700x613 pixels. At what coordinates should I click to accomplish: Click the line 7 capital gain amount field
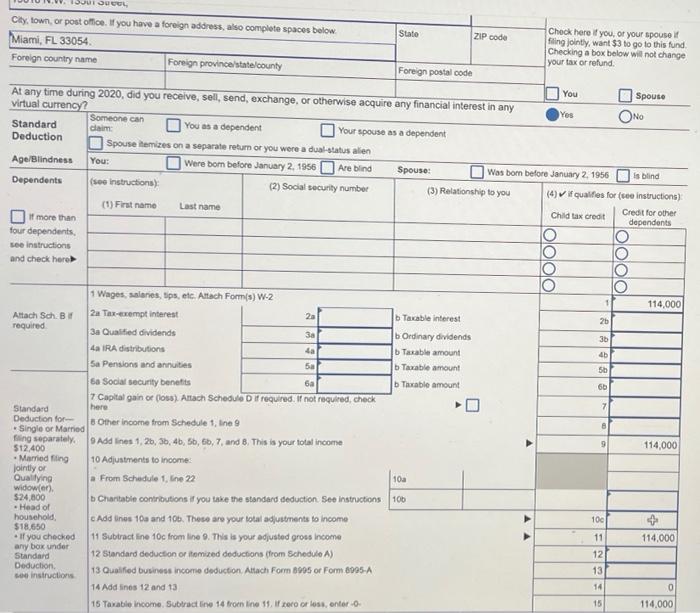pyautogui.click(x=645, y=408)
